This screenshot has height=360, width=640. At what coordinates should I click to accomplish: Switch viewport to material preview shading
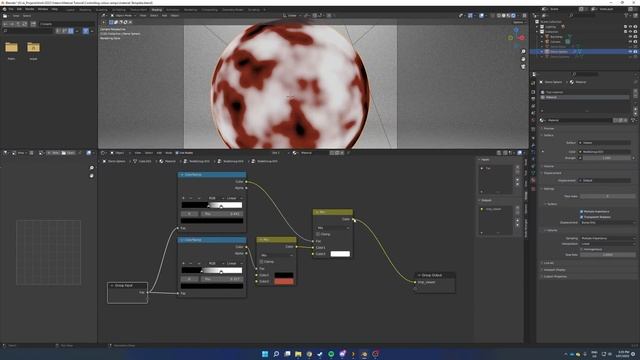pyautogui.click(x=509, y=16)
